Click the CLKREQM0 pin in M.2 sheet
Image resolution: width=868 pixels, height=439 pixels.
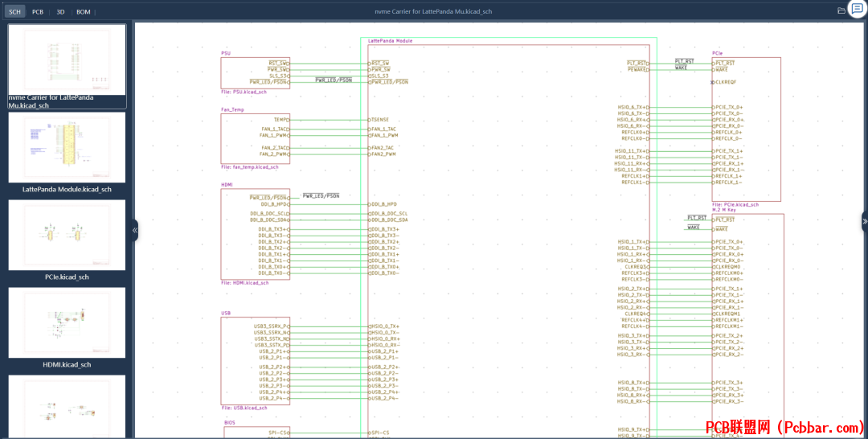point(727,267)
